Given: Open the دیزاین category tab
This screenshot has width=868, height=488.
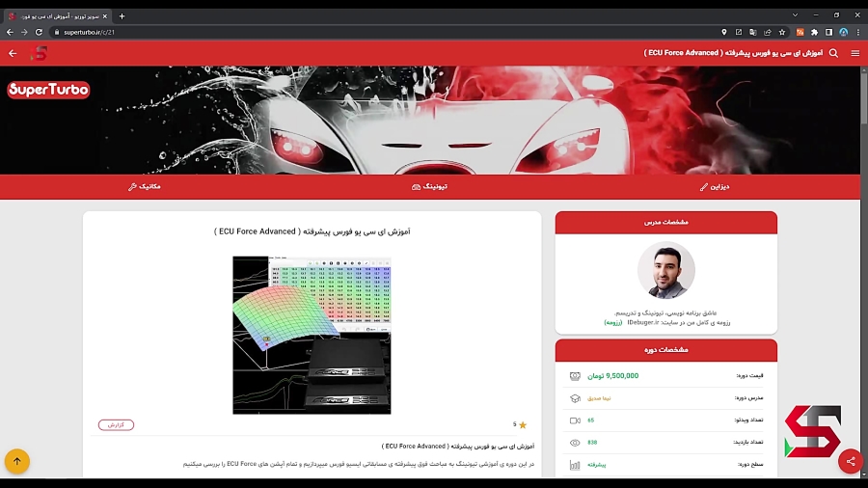Looking at the screenshot, I should (715, 186).
